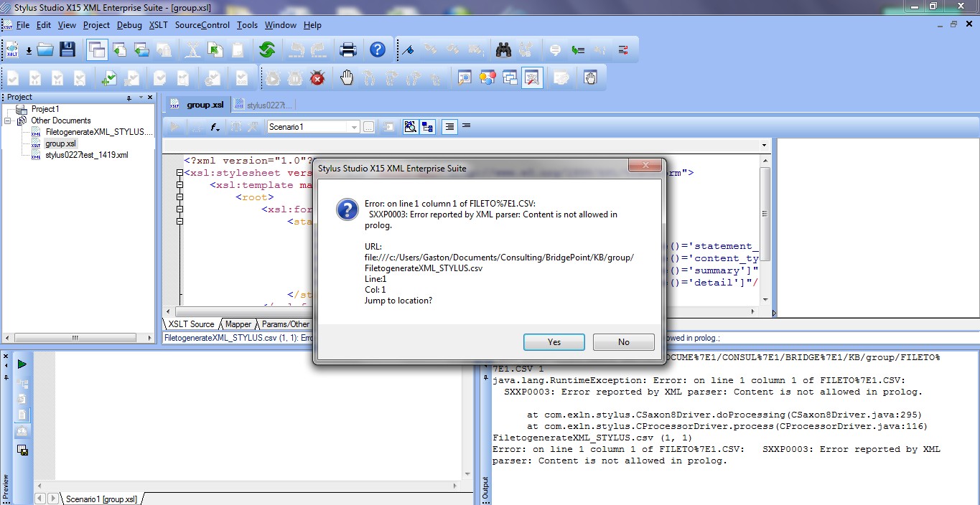Click the hand pause icon in debug toolbar

click(347, 77)
